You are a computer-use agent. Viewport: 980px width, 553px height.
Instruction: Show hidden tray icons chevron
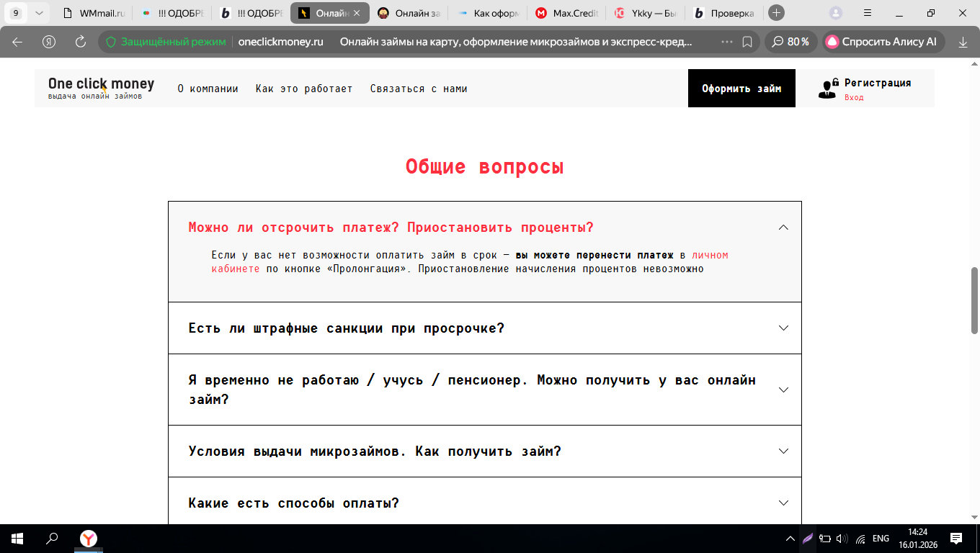790,539
